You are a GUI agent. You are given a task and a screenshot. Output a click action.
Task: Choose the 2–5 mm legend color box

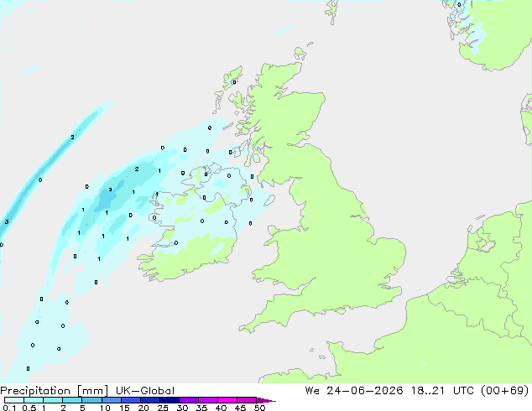[x=72, y=400]
